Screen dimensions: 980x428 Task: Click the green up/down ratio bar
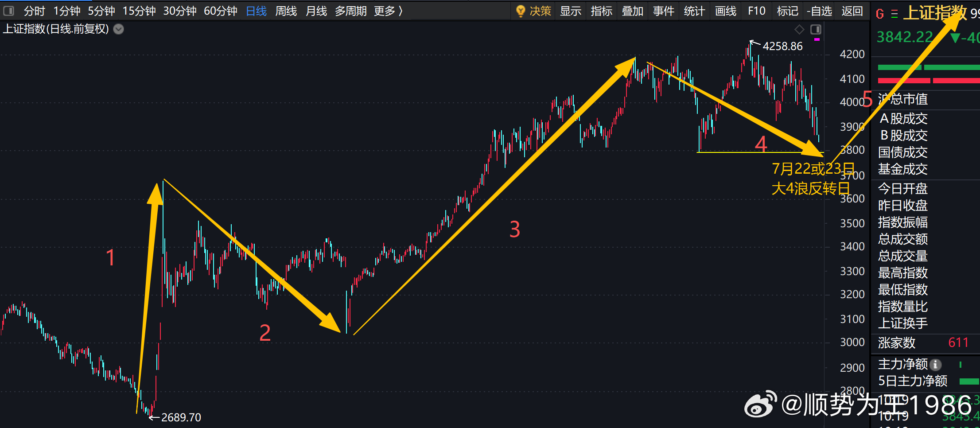pyautogui.click(x=929, y=67)
